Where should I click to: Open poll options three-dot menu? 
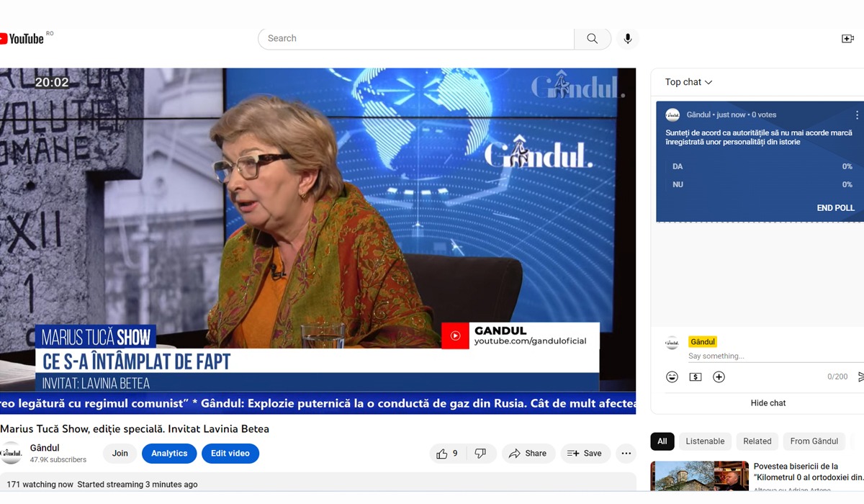(857, 115)
